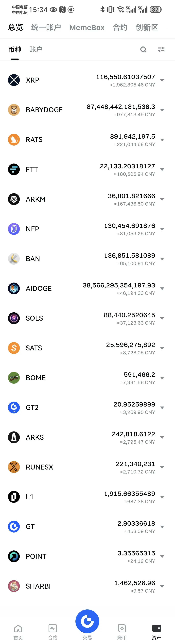Open the asset search magnifier icon
The image size is (175, 644).
(x=143, y=49)
